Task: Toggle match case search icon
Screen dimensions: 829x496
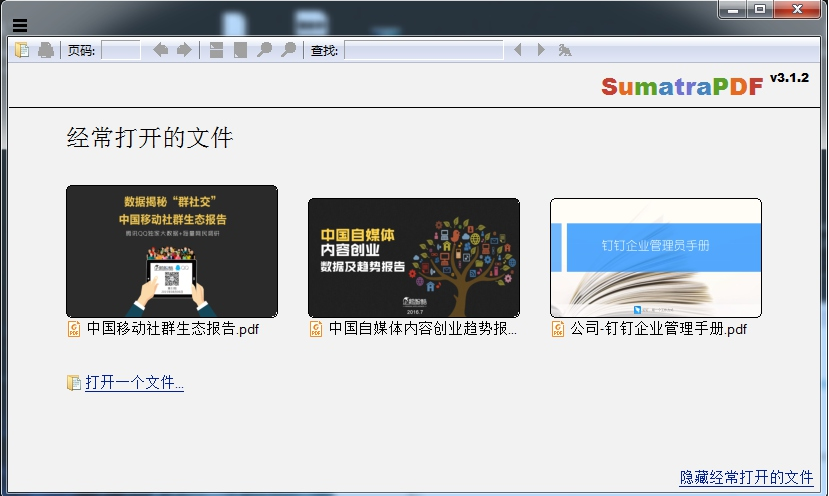Action: [x=565, y=50]
